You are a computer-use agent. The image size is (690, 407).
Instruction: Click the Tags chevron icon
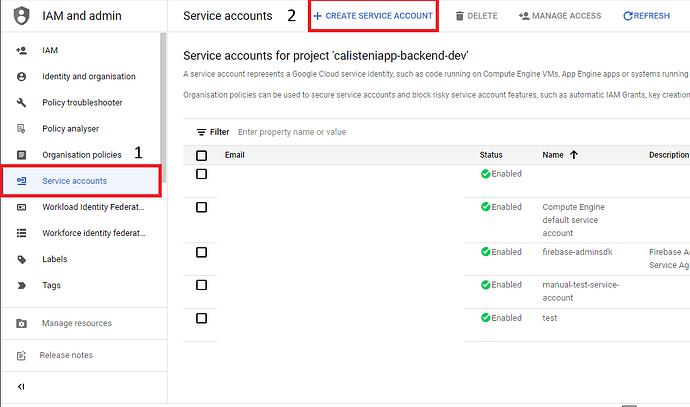point(21,285)
